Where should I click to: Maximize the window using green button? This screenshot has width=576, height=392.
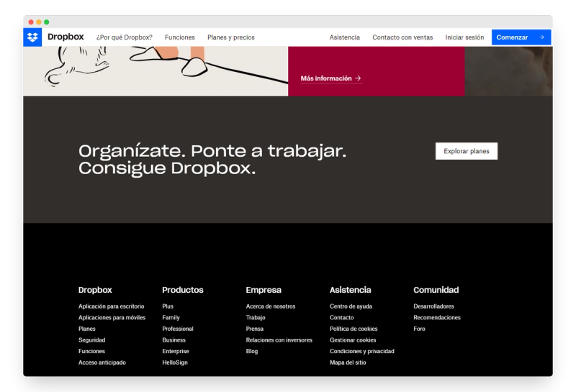pyautogui.click(x=47, y=22)
